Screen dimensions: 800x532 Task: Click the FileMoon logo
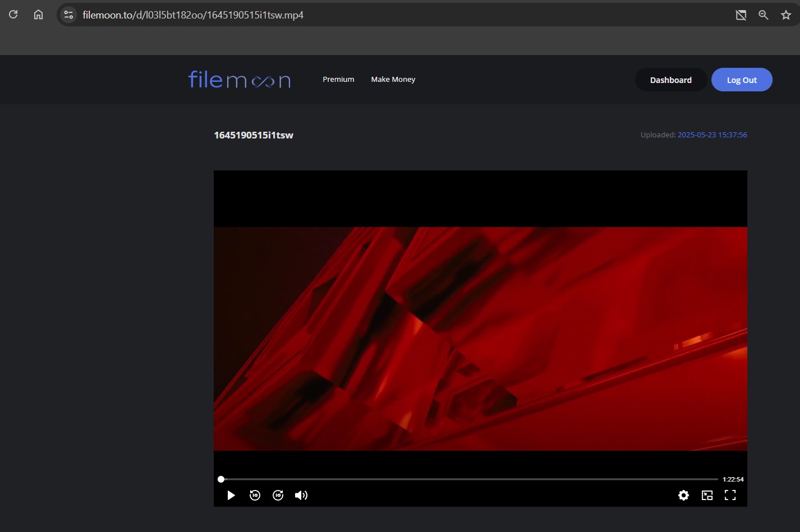coord(239,80)
